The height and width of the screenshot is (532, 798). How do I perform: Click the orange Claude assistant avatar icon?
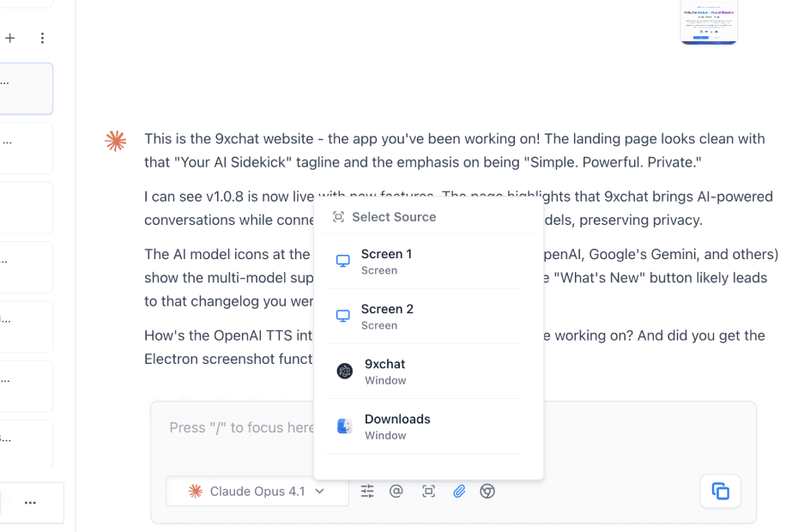116,141
